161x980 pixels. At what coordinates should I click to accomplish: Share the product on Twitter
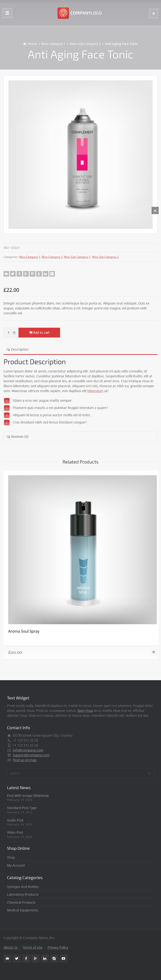pyautogui.click(x=13, y=274)
